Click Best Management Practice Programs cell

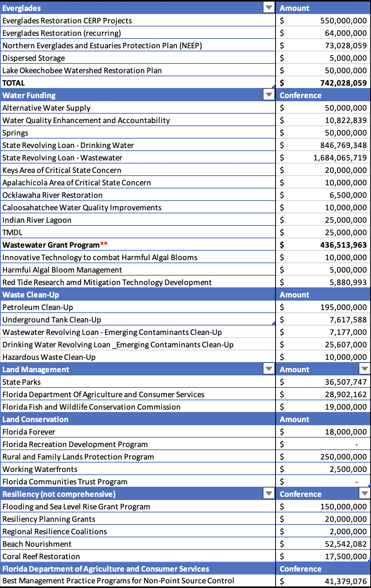118,581
